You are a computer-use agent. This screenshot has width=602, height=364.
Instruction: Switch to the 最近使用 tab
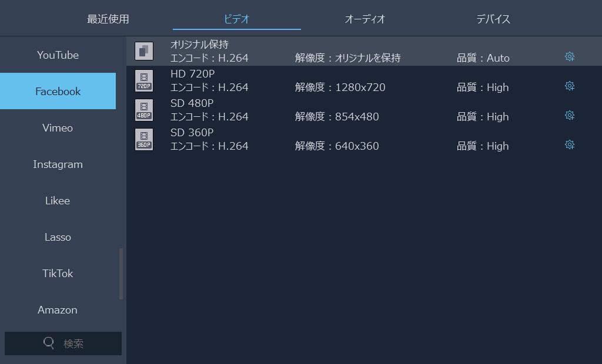(x=108, y=19)
